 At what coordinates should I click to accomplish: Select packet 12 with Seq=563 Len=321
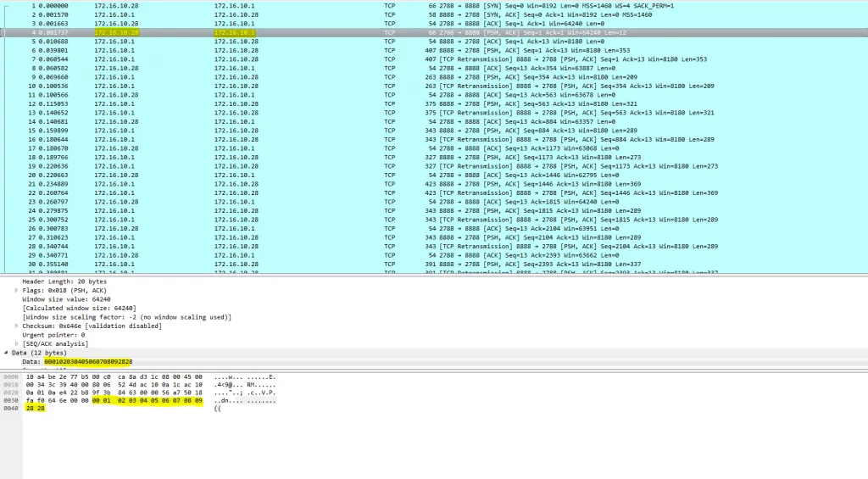(434, 103)
